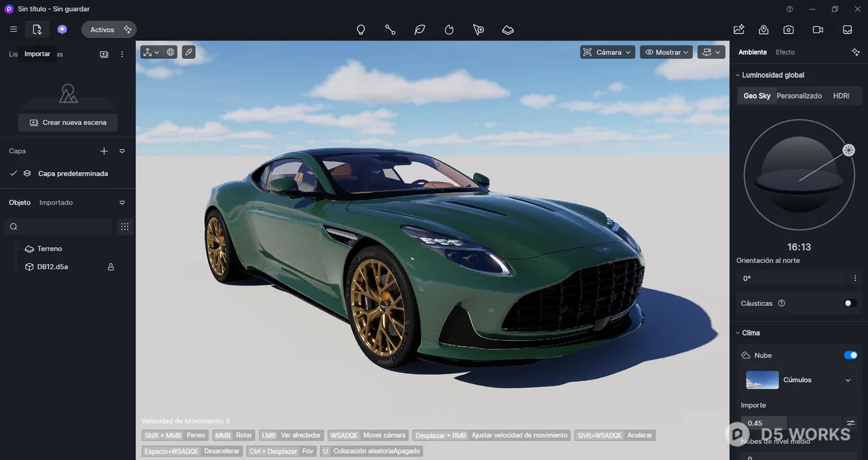Enable the Cáusticas toggle
Viewport: 868px width, 460px height.
[850, 303]
